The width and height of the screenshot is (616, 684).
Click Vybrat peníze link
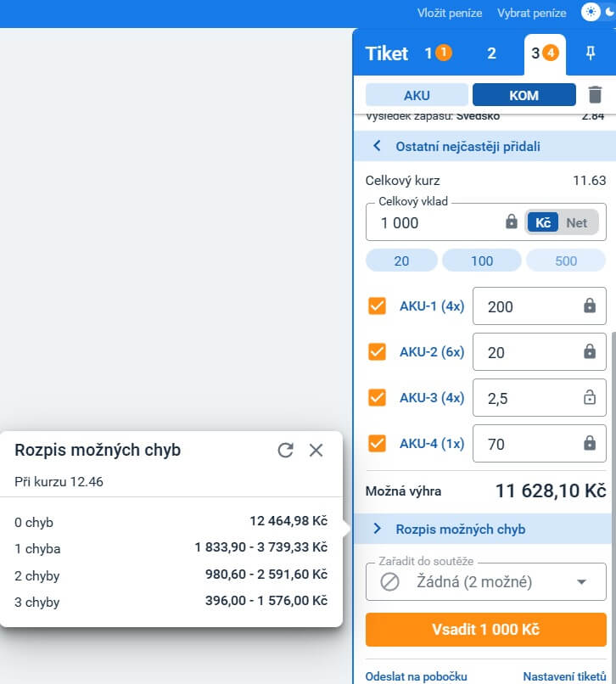coord(532,13)
